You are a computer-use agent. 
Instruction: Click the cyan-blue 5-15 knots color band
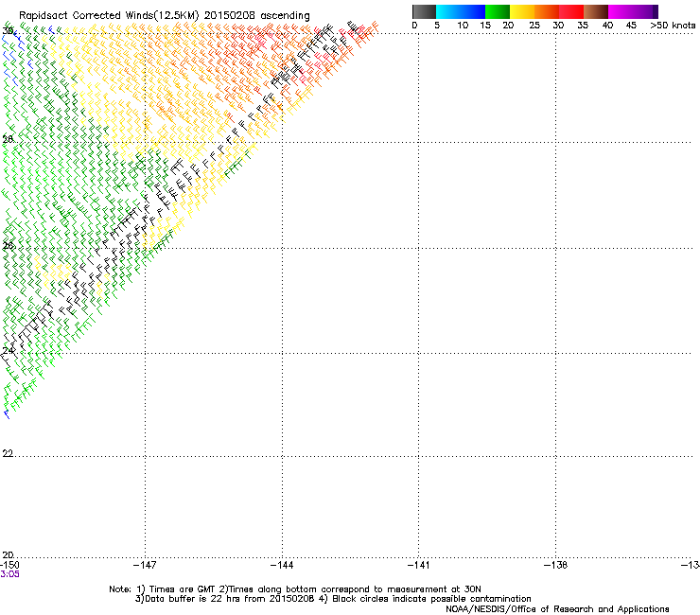(461, 11)
